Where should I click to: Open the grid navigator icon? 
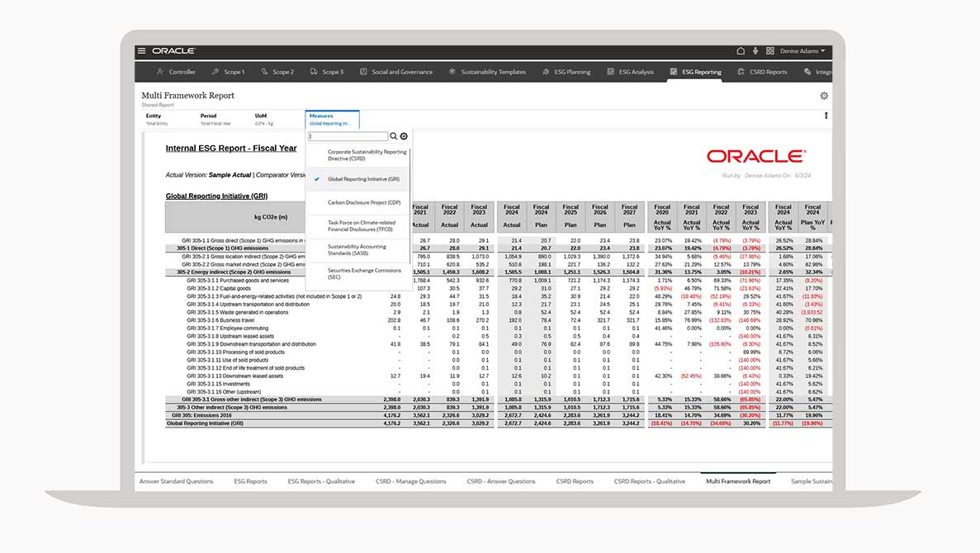pos(769,51)
